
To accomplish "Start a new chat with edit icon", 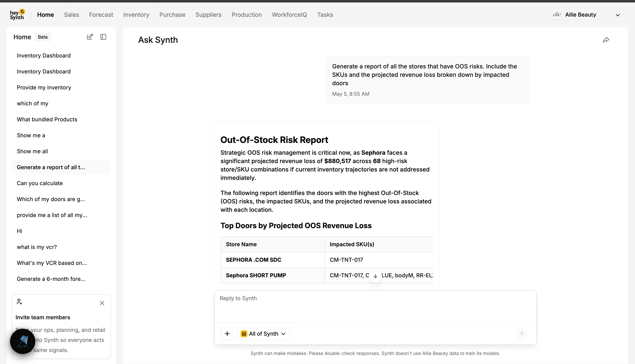I will click(x=90, y=37).
